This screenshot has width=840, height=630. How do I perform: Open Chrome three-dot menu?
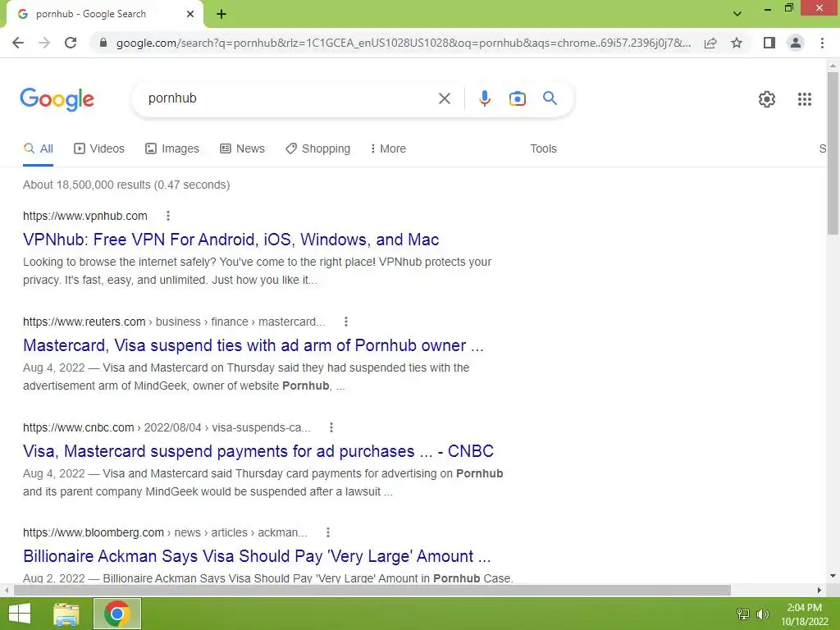822,43
